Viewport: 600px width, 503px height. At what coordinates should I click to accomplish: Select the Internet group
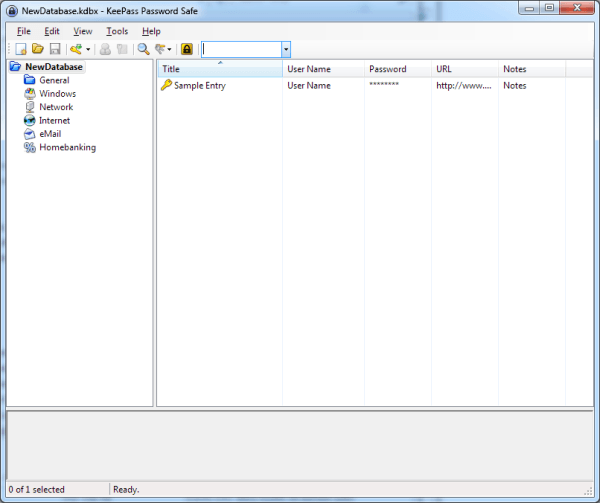coord(55,120)
